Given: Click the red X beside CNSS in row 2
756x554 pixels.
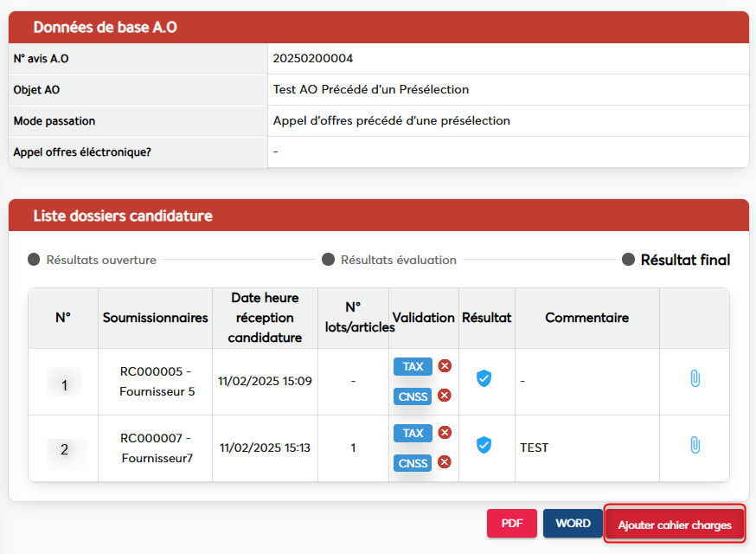Looking at the screenshot, I should (445, 462).
